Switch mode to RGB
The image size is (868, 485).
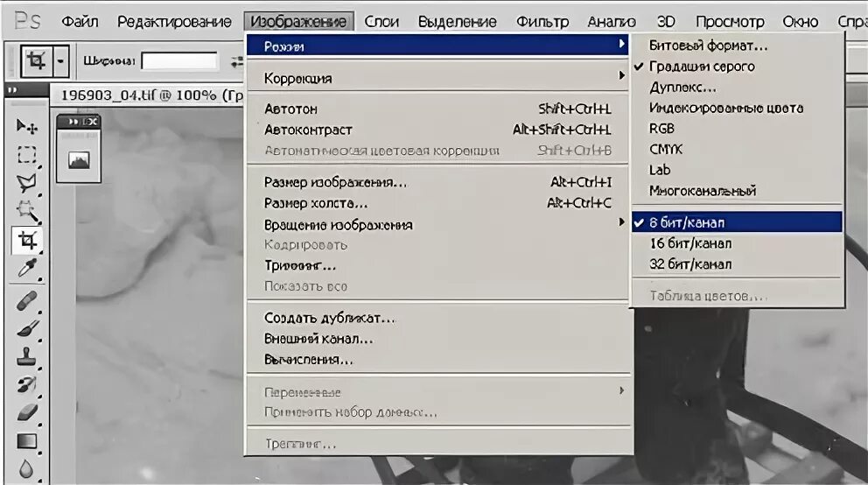(x=738, y=129)
